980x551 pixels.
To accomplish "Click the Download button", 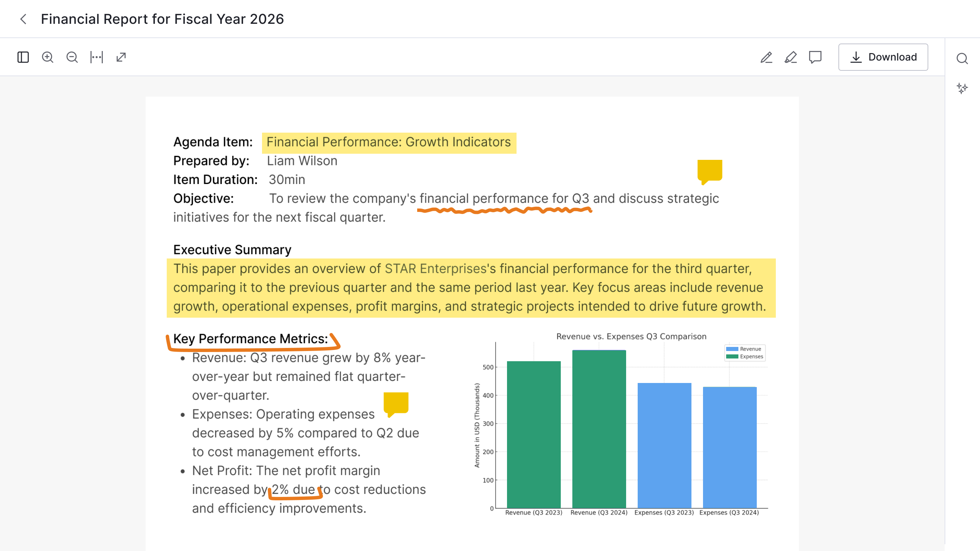I will 883,57.
